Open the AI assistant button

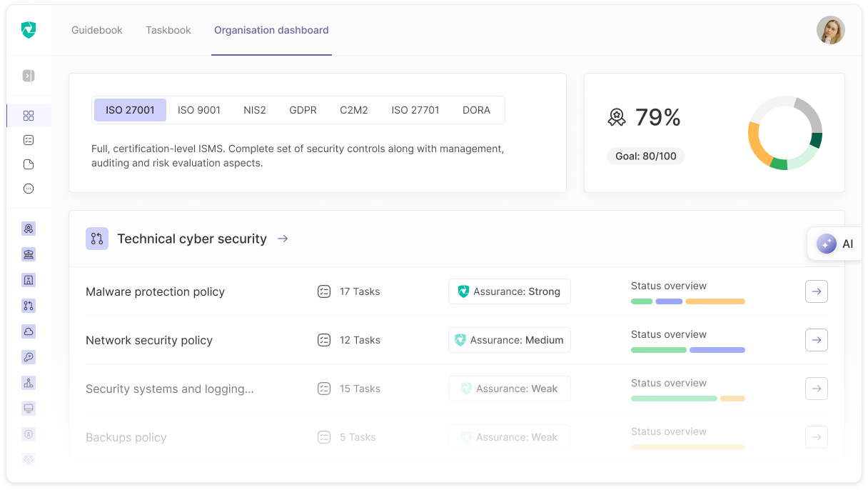tap(835, 244)
